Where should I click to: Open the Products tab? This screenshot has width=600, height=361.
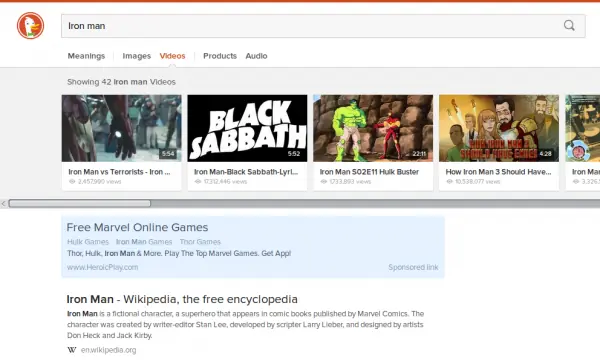tap(220, 56)
